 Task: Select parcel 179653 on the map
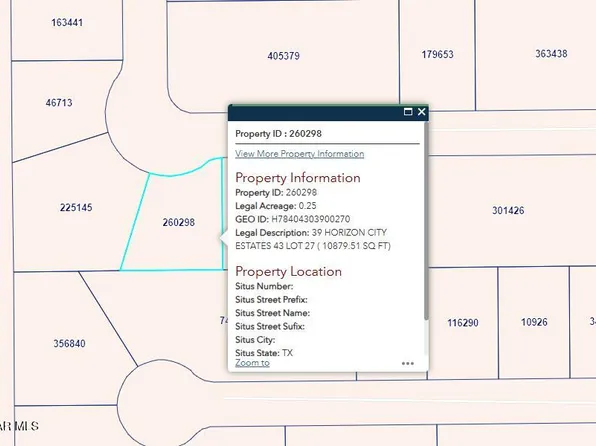(437, 54)
